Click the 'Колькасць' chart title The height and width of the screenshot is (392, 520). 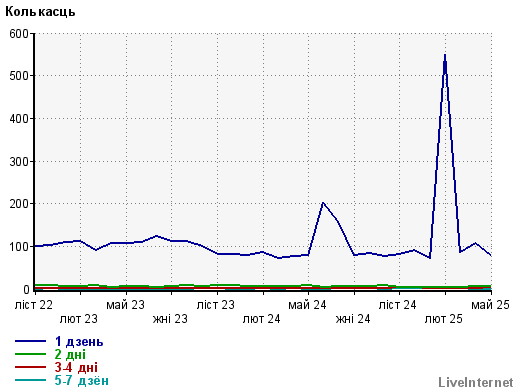click(40, 12)
